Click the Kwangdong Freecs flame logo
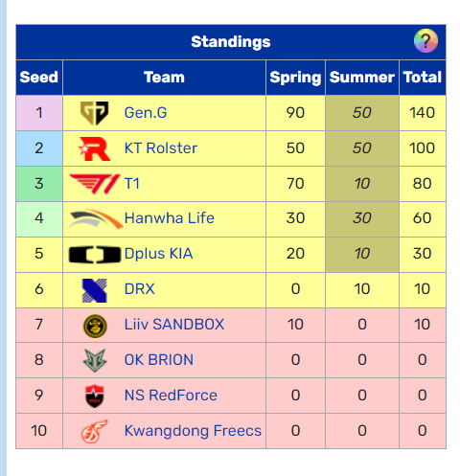Viewport: 460px width, 476px height. coord(95,431)
